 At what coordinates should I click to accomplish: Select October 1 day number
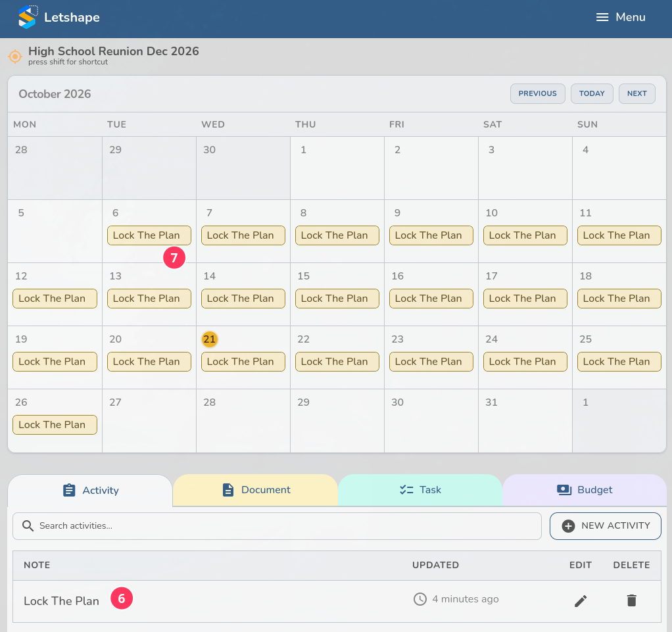[303, 150]
